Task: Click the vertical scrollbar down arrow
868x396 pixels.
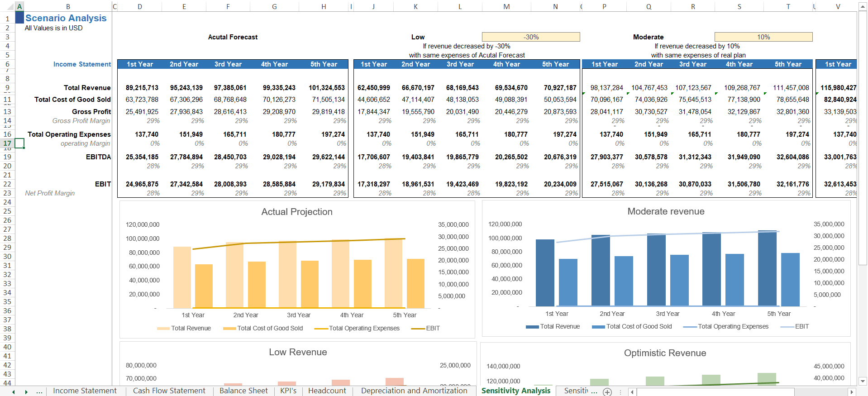Action: (863, 381)
